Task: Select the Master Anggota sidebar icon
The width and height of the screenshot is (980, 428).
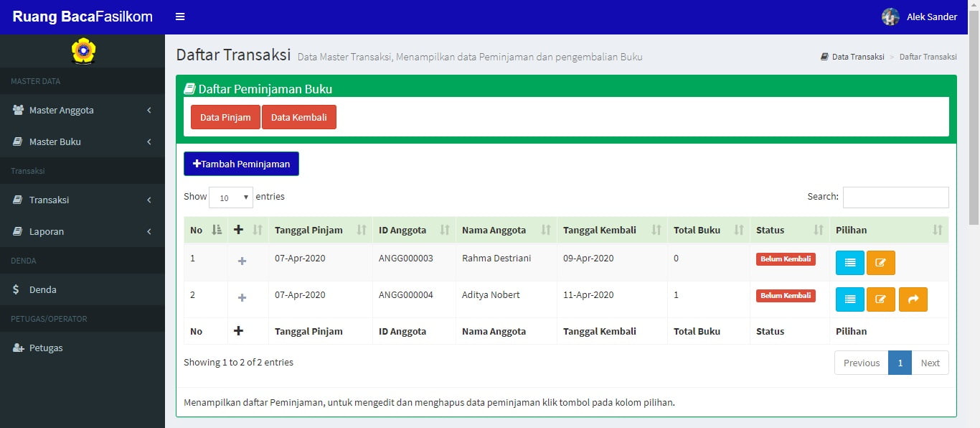Action: tap(15, 110)
